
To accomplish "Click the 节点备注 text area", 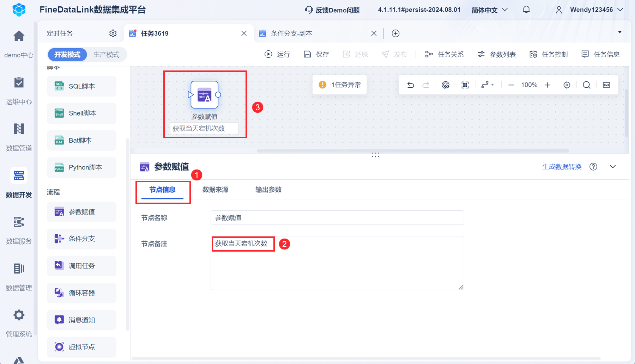I will 337,263.
